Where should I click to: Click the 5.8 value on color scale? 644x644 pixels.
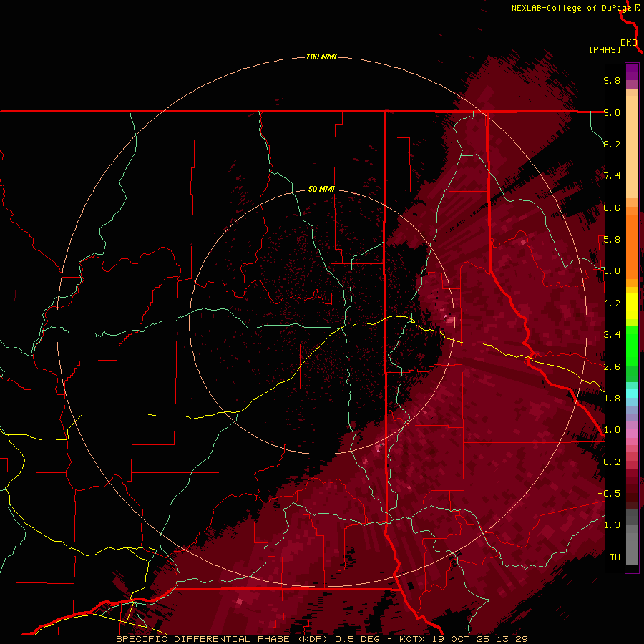coord(612,240)
